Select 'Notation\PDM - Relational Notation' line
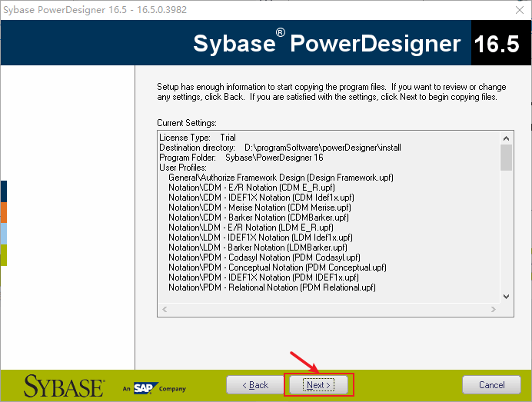The width and height of the screenshot is (532, 402). click(x=272, y=287)
